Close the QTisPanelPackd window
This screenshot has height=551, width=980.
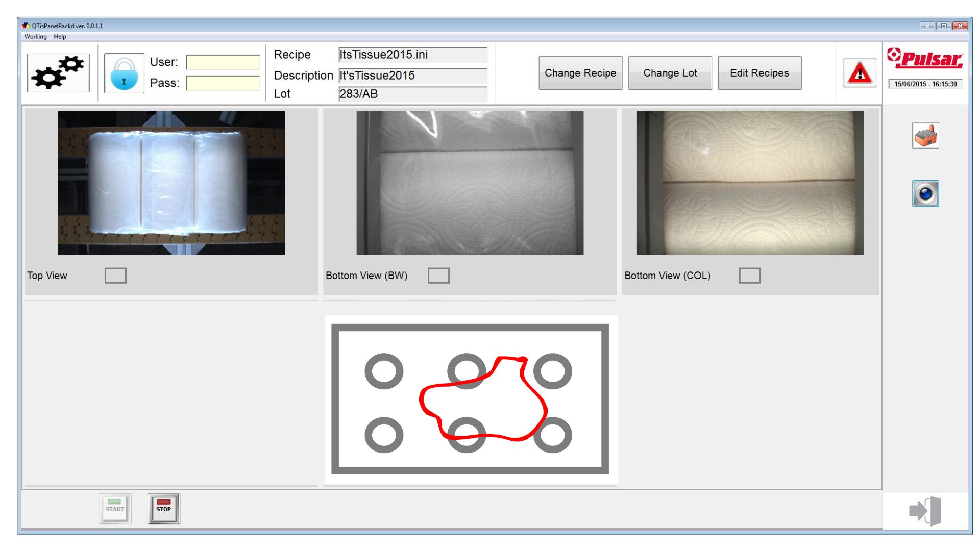[960, 26]
